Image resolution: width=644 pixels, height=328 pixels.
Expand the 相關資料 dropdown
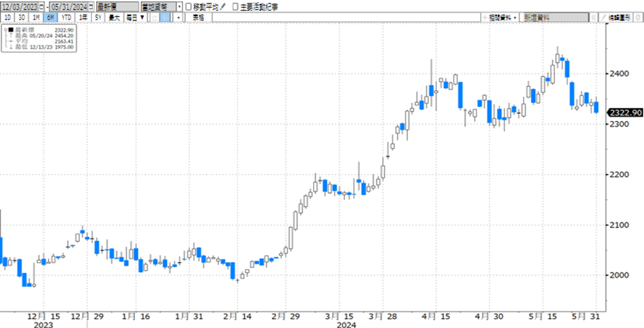[500, 18]
